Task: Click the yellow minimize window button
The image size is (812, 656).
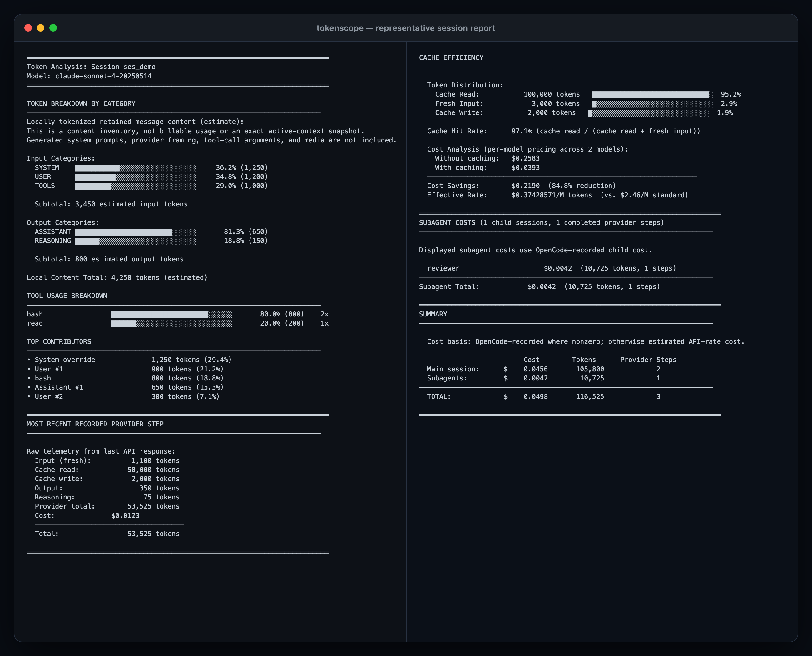Action: click(x=40, y=28)
